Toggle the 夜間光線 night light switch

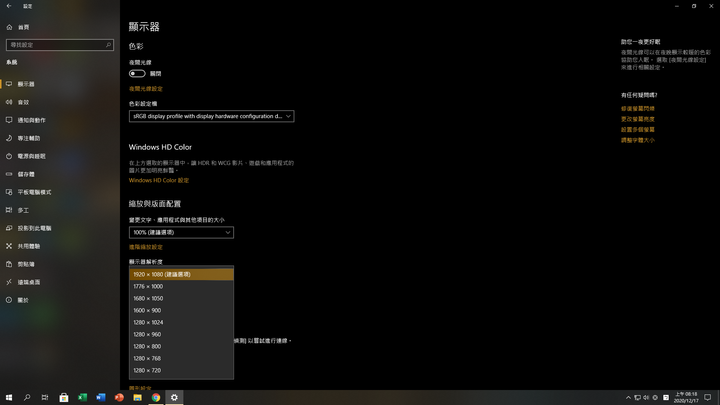tap(137, 73)
